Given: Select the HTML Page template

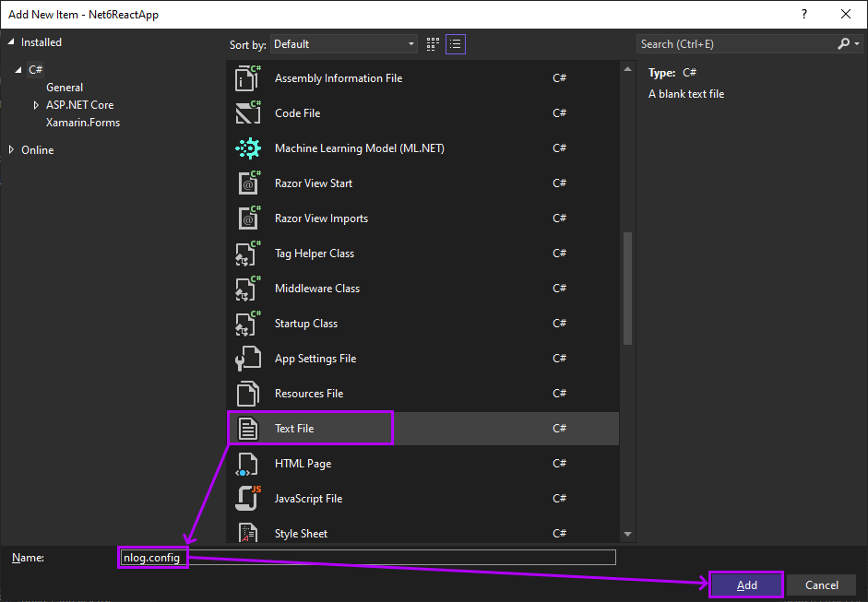Looking at the screenshot, I should pos(422,464).
